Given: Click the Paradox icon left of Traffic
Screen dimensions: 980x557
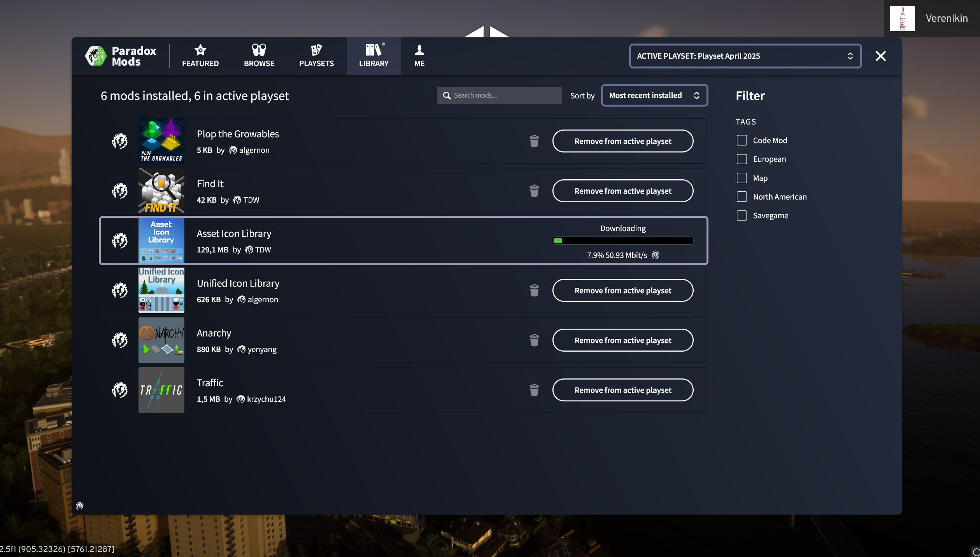Looking at the screenshot, I should pos(120,390).
